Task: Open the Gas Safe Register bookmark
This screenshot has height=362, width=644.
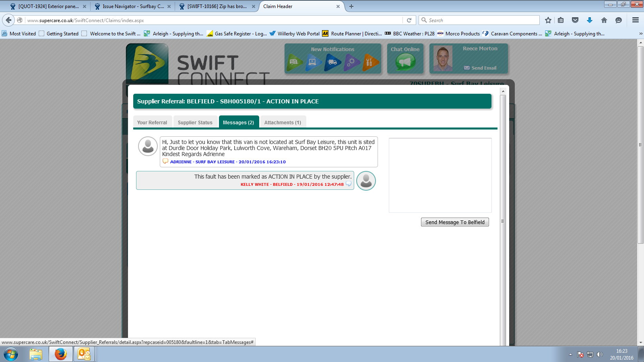Action: click(x=237, y=34)
